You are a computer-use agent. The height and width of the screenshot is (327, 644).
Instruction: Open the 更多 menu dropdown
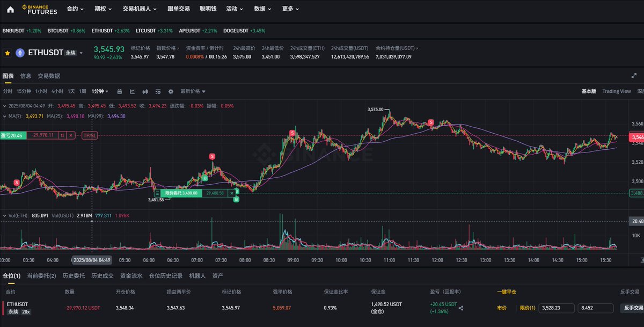pyautogui.click(x=290, y=9)
